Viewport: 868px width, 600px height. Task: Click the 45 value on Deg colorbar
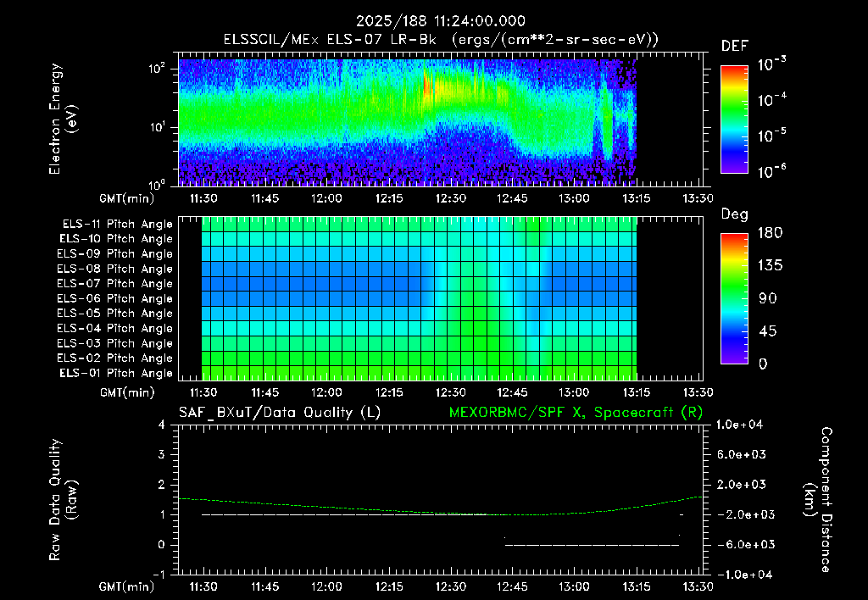[768, 331]
